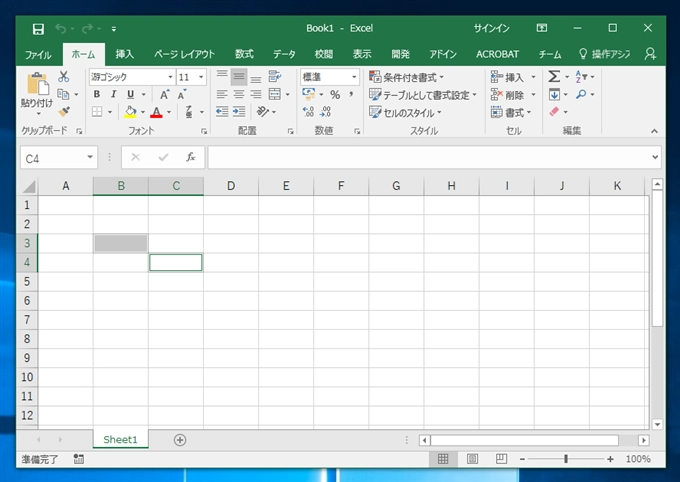Open paste options arrow under 貼り付け
The width and height of the screenshot is (680, 482).
39,114
